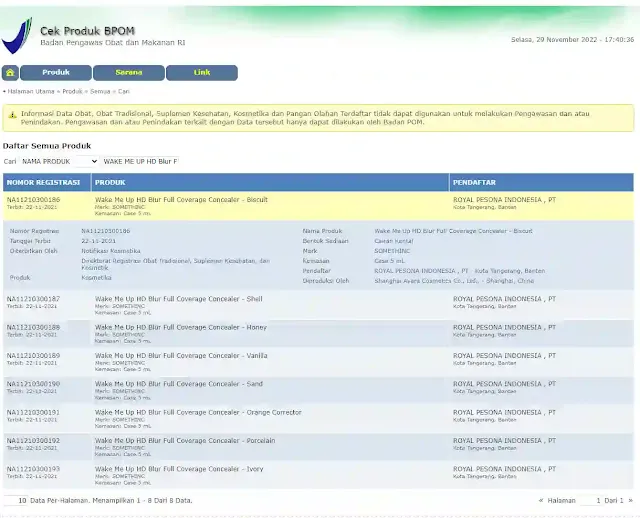Open the Link menu
The image size is (640, 518).
pyautogui.click(x=202, y=73)
